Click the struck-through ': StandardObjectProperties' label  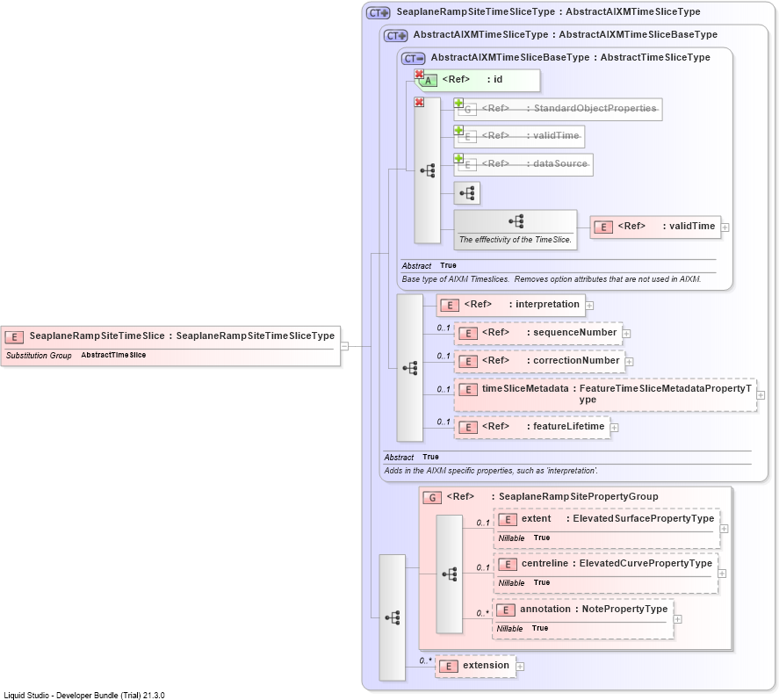coord(592,109)
